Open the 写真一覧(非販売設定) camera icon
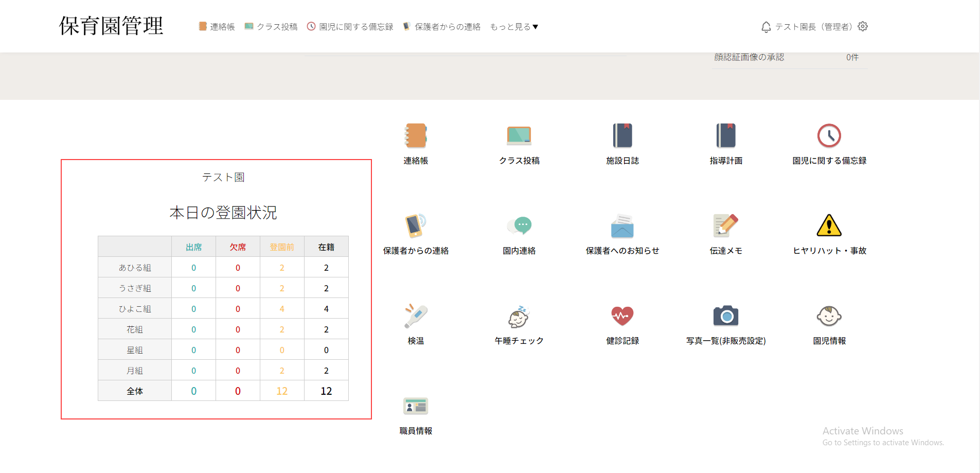The height and width of the screenshot is (473, 980). click(x=726, y=317)
